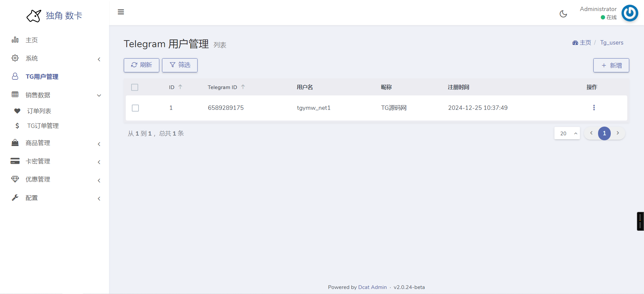Click the unicorn logo in the sidebar

coord(34,16)
